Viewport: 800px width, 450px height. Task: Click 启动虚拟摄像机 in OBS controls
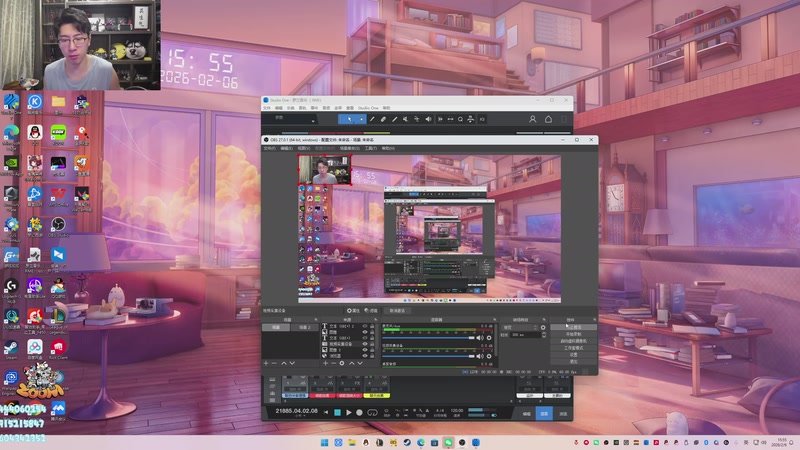click(573, 341)
